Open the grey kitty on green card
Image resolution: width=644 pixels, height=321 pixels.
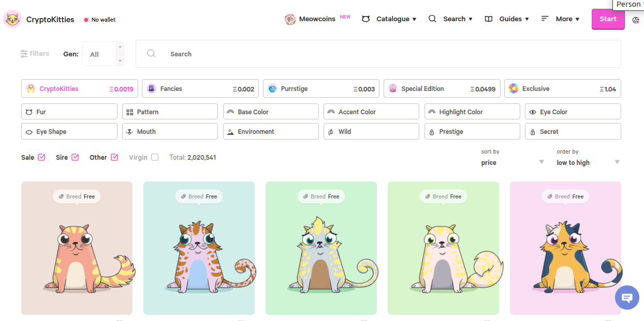[321, 248]
